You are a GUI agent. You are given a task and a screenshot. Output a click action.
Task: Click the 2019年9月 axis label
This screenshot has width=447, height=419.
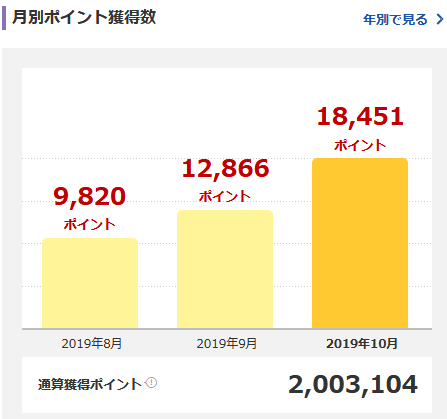(227, 343)
